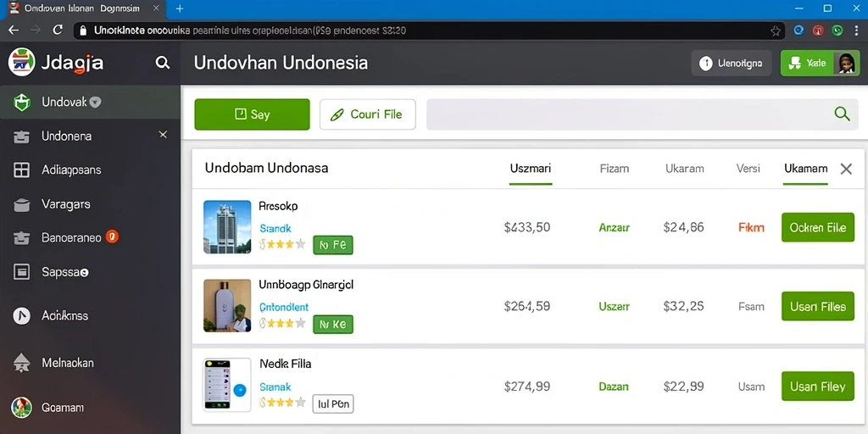868x434 pixels.
Task: Switch to the Uszmari tab
Action: click(x=531, y=169)
